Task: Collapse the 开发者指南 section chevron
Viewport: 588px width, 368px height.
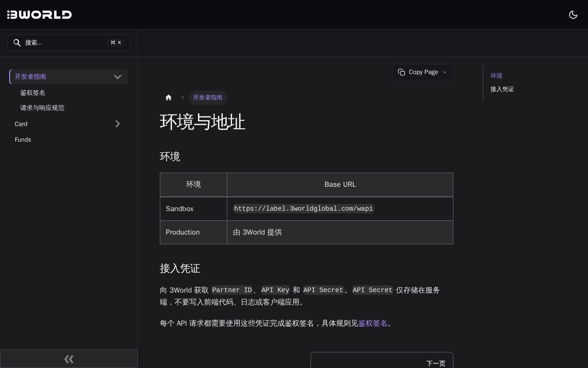Action: coord(118,77)
